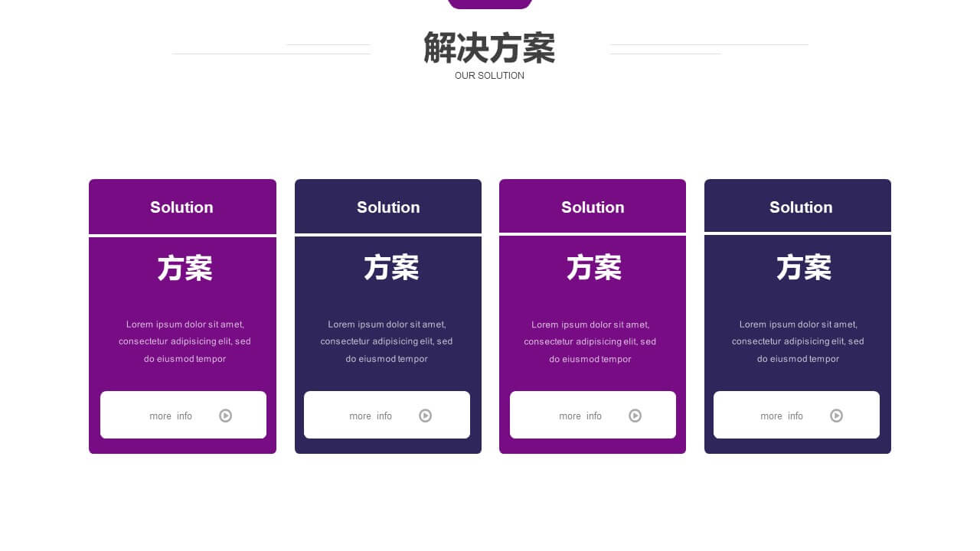Open 'more info' in first purple card
The height and width of the screenshot is (551, 980).
tap(171, 416)
